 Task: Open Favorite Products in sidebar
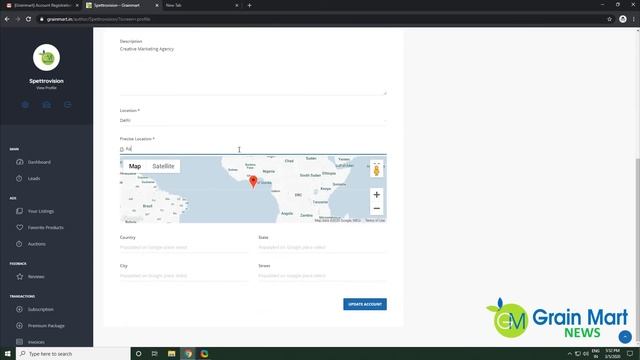(46, 227)
